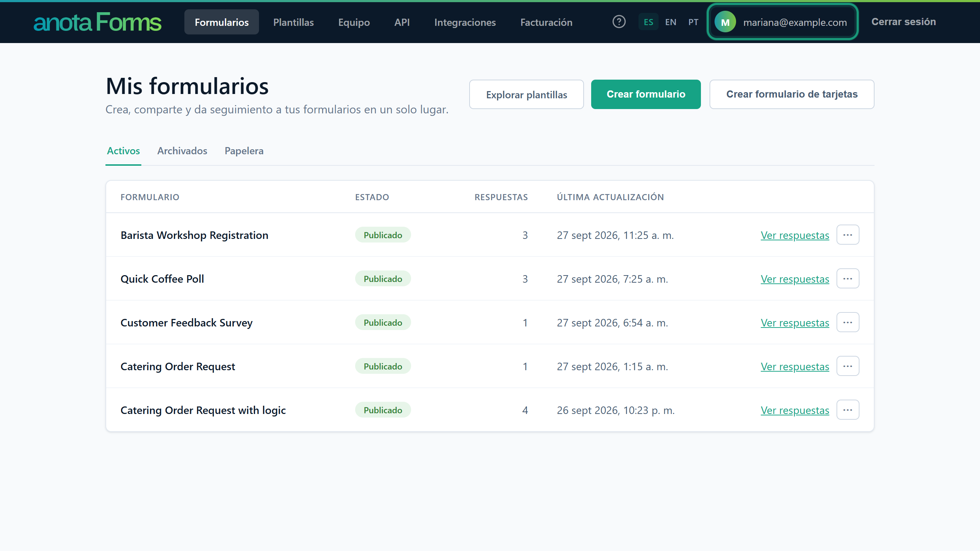Screen dimensions: 980x551
Task: Click the date 27 sept 2026, 6:54 a. m.
Action: click(612, 323)
